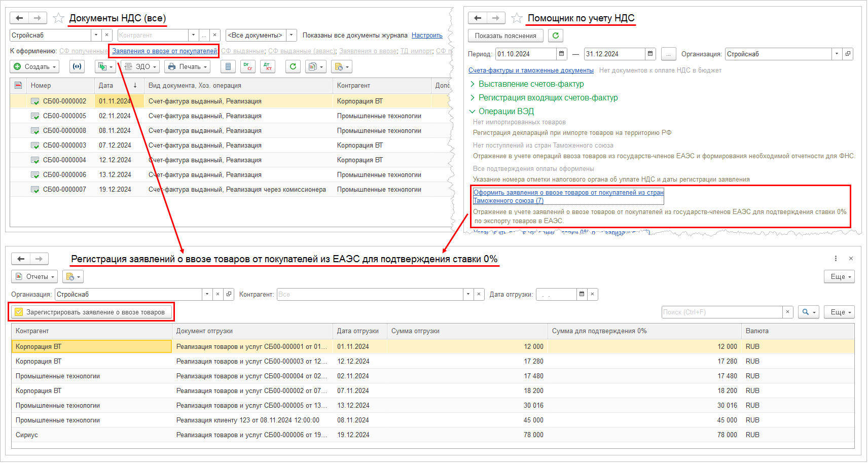Viewport: 868px width, 463px height.
Task: Click the Дт/Кт postings icon
Action: pyautogui.click(x=267, y=66)
